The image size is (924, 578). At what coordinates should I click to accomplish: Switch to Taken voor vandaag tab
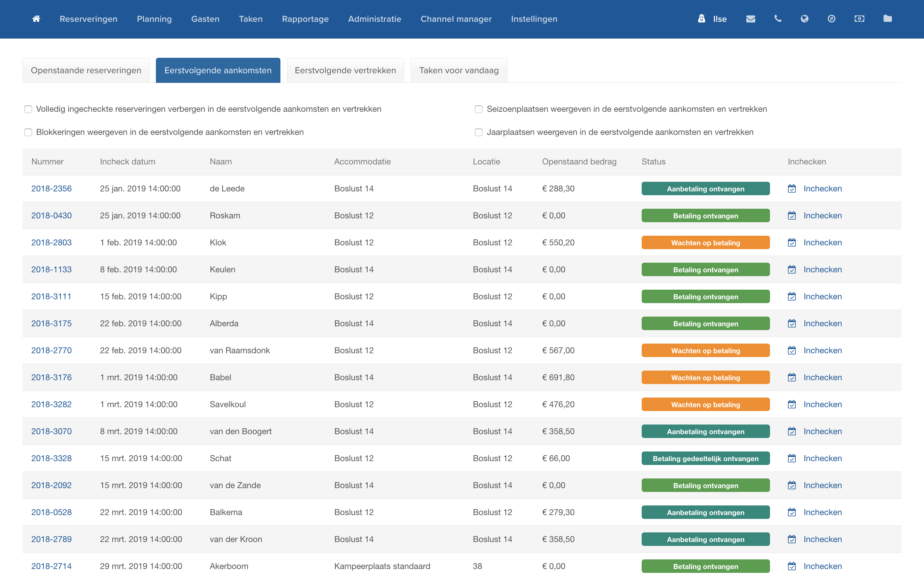tap(459, 70)
